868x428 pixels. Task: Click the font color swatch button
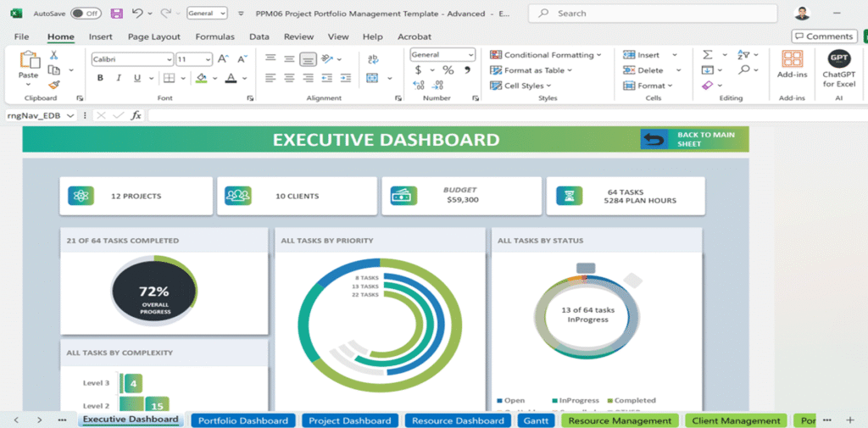[x=230, y=78]
